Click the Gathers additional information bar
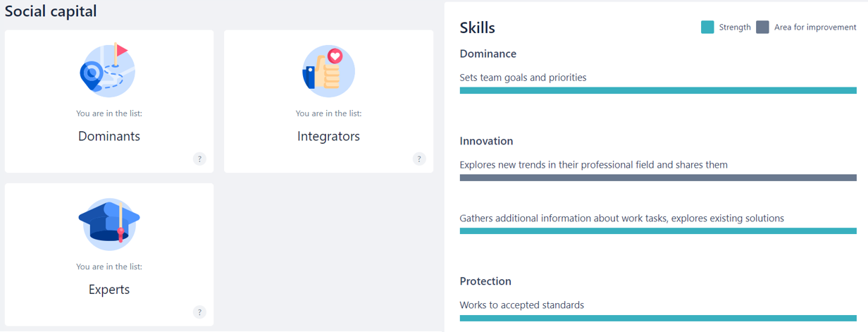This screenshot has height=332, width=868. click(658, 230)
